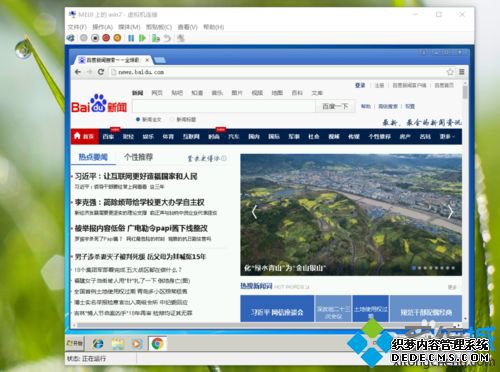Open headline about 李克强 and 办学自主权
Image resolution: width=500 pixels, height=372 pixels.
point(139,202)
